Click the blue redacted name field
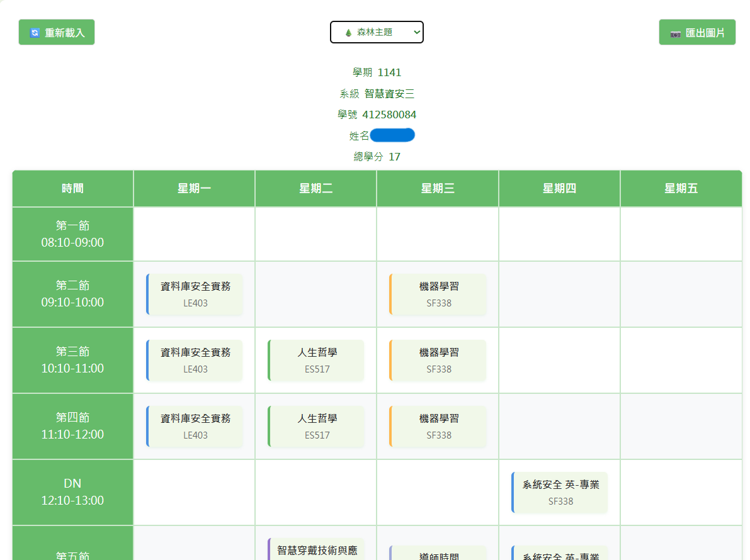750x560 pixels. click(x=392, y=135)
